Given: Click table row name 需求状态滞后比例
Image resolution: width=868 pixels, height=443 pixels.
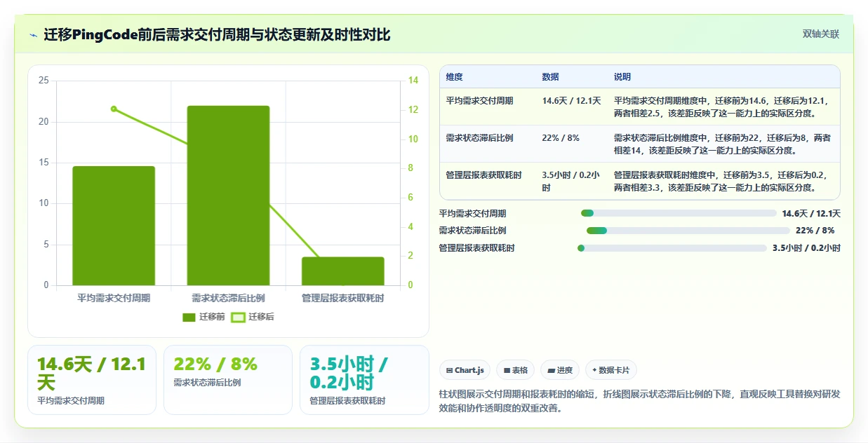Looking at the screenshot, I should [480, 137].
